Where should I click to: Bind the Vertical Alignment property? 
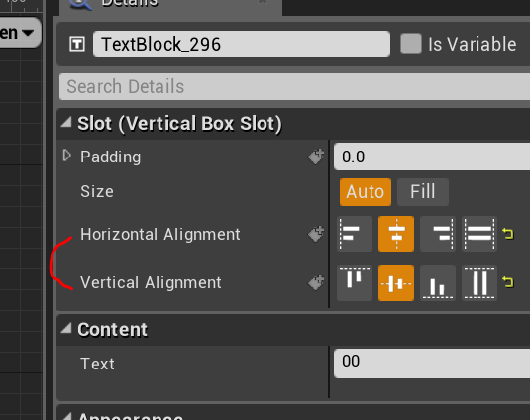tap(316, 283)
